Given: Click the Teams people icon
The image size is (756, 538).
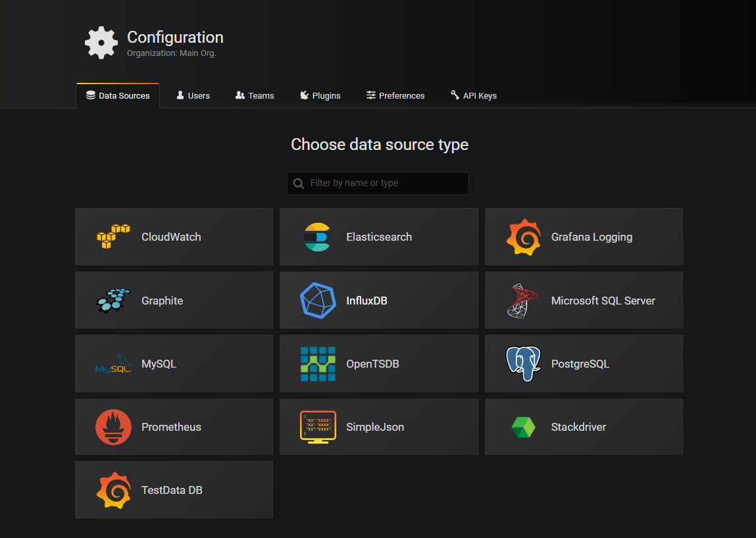Looking at the screenshot, I should (x=240, y=95).
